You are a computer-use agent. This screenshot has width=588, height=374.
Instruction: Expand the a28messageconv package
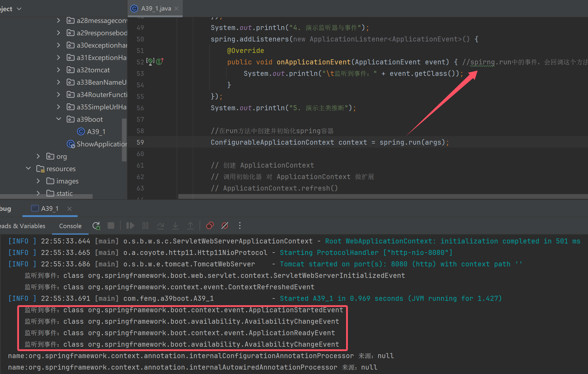point(58,20)
